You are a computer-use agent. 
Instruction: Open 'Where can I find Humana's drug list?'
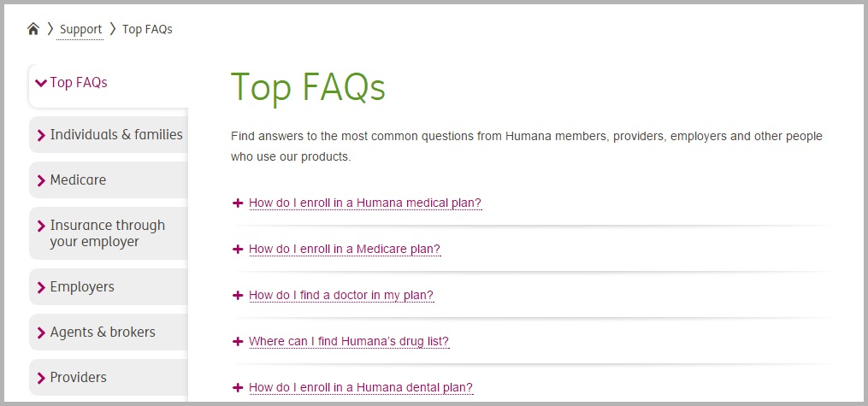pyautogui.click(x=349, y=341)
